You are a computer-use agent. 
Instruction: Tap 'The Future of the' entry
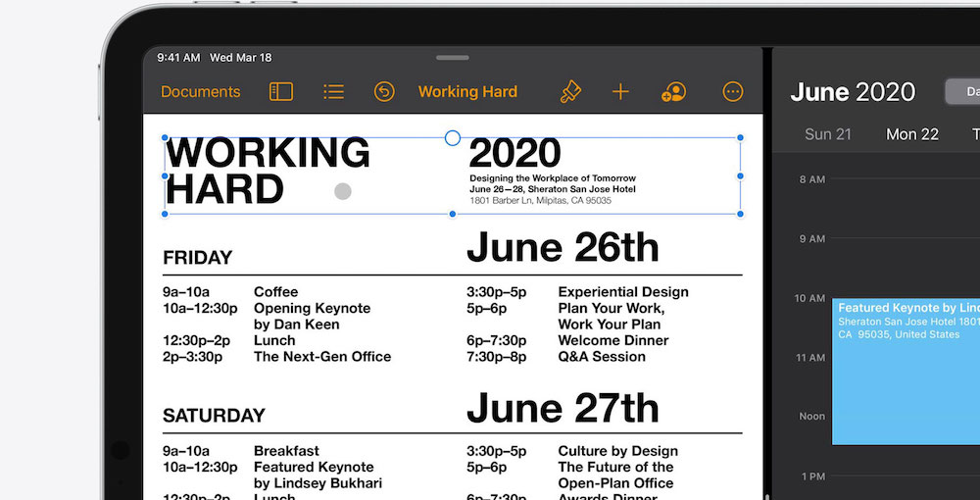[x=615, y=467]
